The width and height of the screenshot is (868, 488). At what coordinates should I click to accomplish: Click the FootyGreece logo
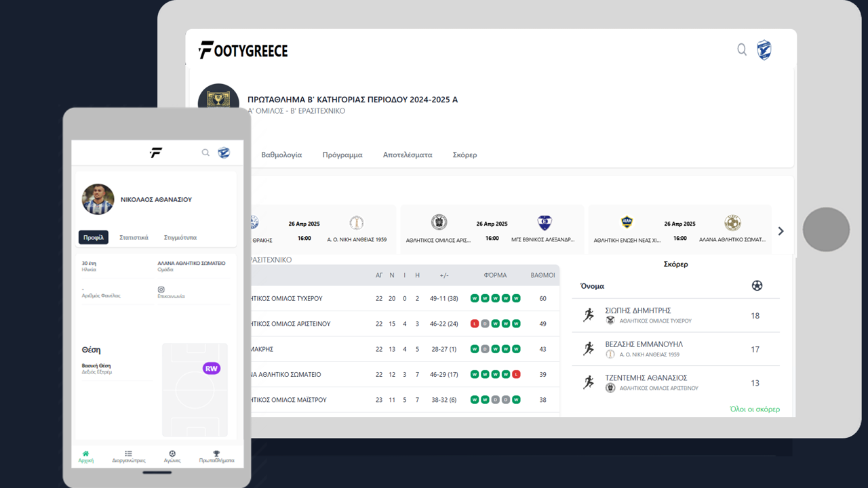coord(243,50)
